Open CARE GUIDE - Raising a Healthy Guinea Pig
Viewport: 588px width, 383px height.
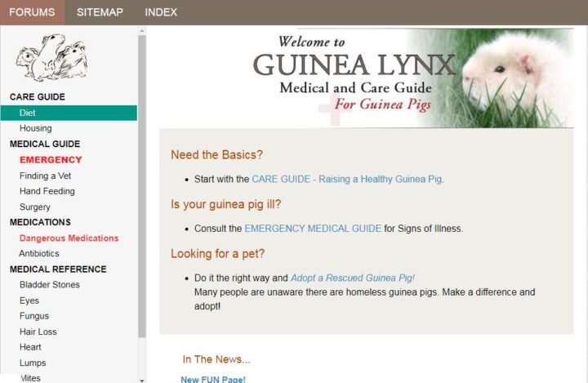point(348,180)
